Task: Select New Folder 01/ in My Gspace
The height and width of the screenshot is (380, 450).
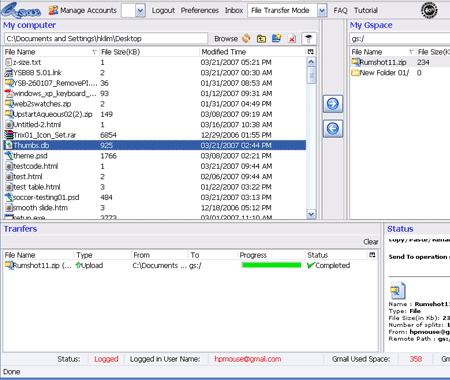Action: click(400, 73)
